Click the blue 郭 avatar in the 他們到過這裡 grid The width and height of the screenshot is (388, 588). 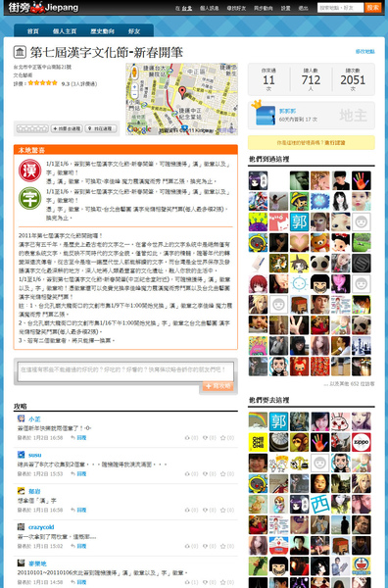299,222
